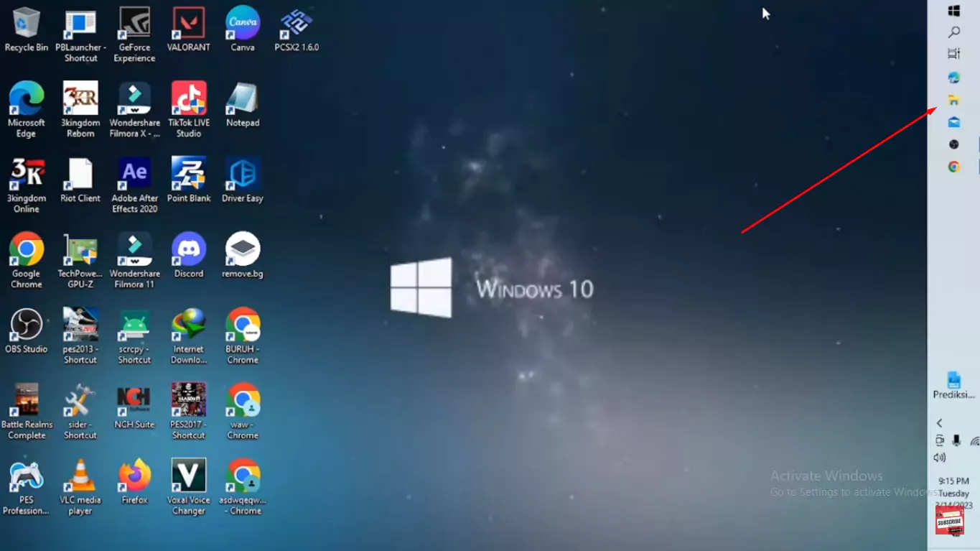This screenshot has width=980, height=551.
Task: Open Task View from the taskbar
Action: pyautogui.click(x=953, y=54)
